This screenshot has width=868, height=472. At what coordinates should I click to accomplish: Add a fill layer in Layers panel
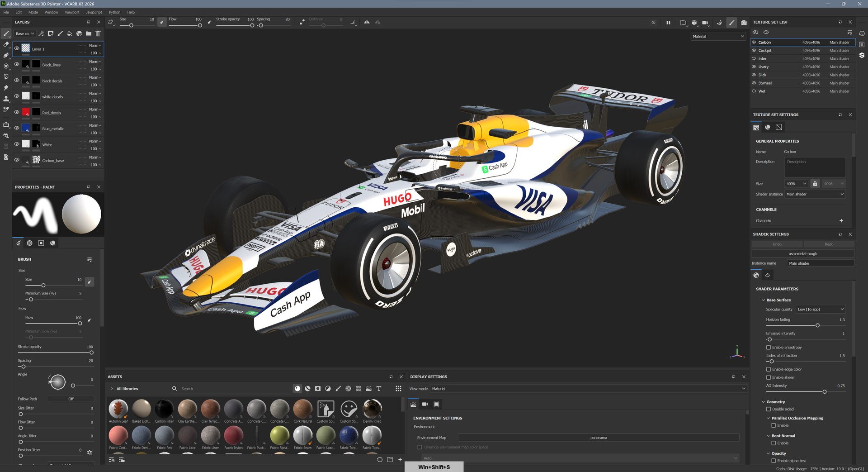[x=69, y=33]
